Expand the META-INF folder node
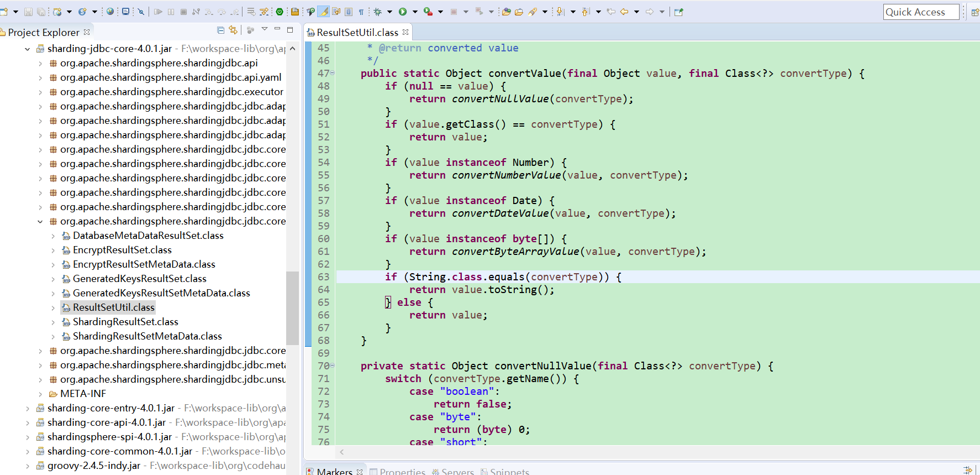The width and height of the screenshot is (980, 475). point(40,394)
